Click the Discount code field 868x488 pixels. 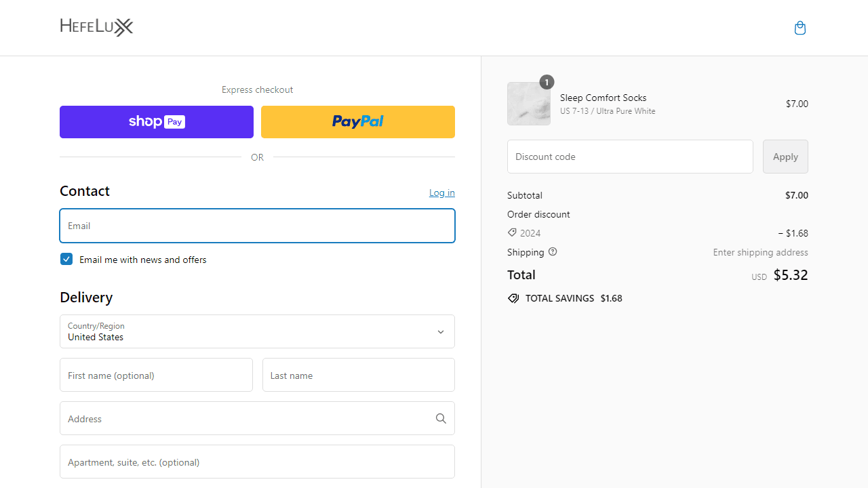pos(630,157)
